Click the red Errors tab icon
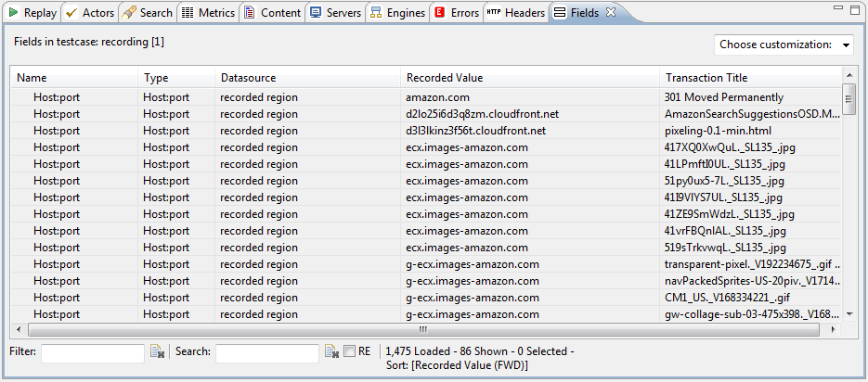Screen dimensions: 868x382 coord(440,13)
